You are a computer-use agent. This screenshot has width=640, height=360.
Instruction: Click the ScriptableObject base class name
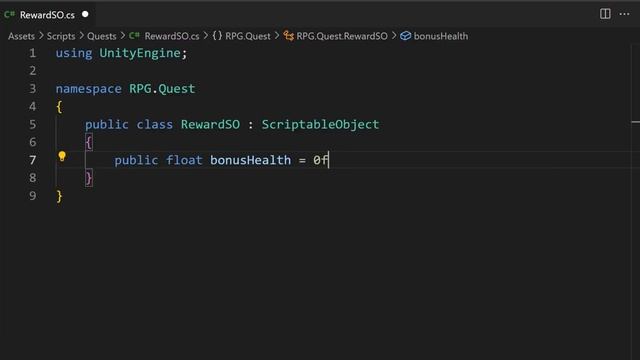[320, 124]
